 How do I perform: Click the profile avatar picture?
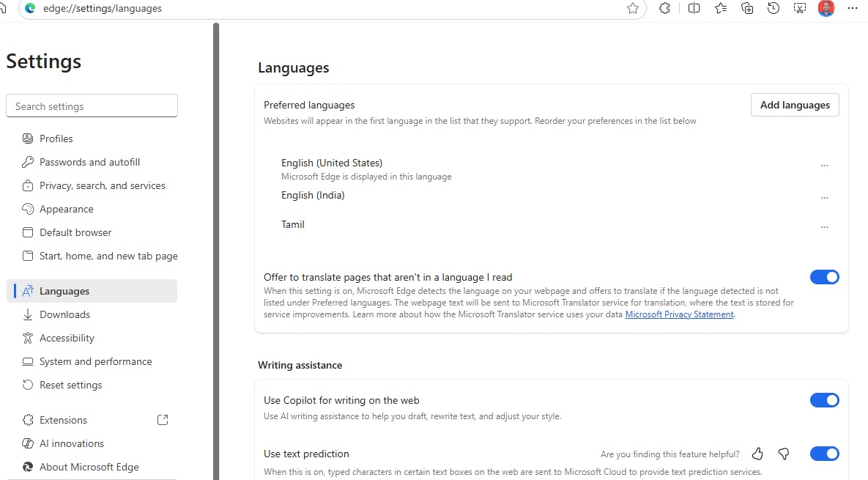tap(826, 9)
